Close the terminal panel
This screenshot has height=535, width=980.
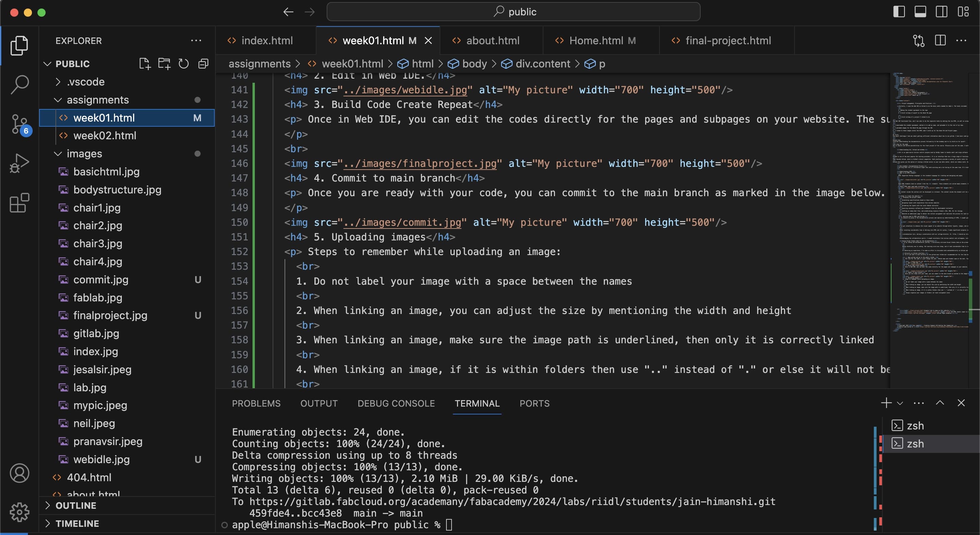pyautogui.click(x=961, y=403)
